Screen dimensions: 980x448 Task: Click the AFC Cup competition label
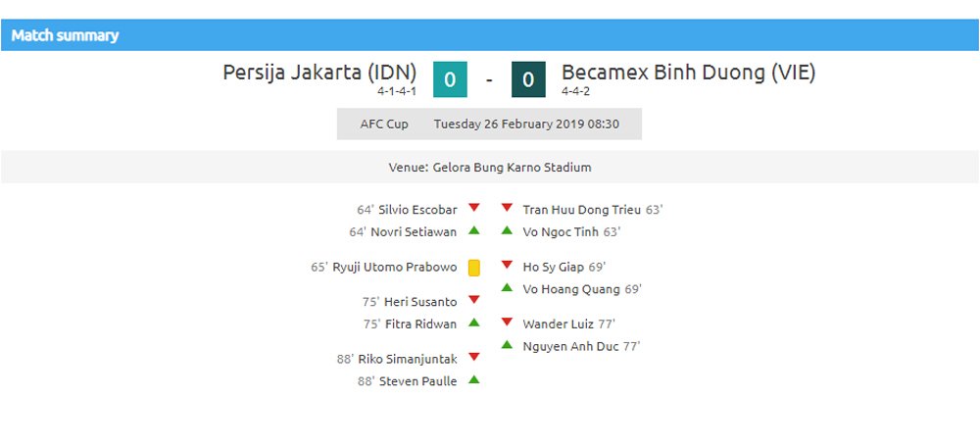pos(384,124)
